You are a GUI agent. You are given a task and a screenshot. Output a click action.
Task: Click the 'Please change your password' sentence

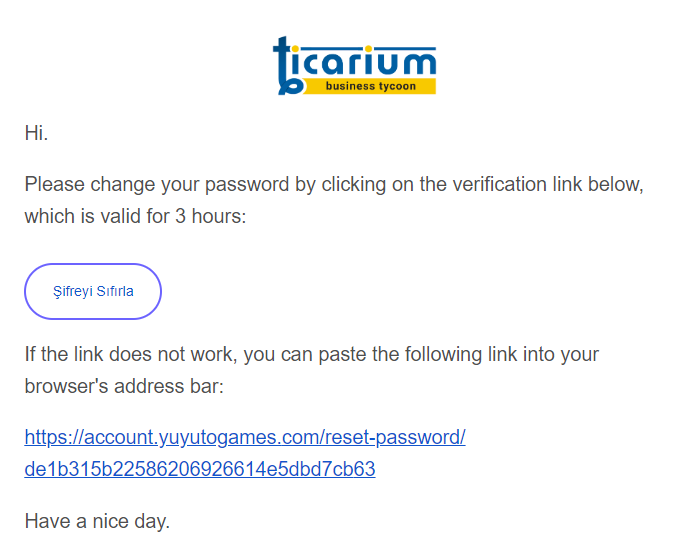tap(160, 185)
